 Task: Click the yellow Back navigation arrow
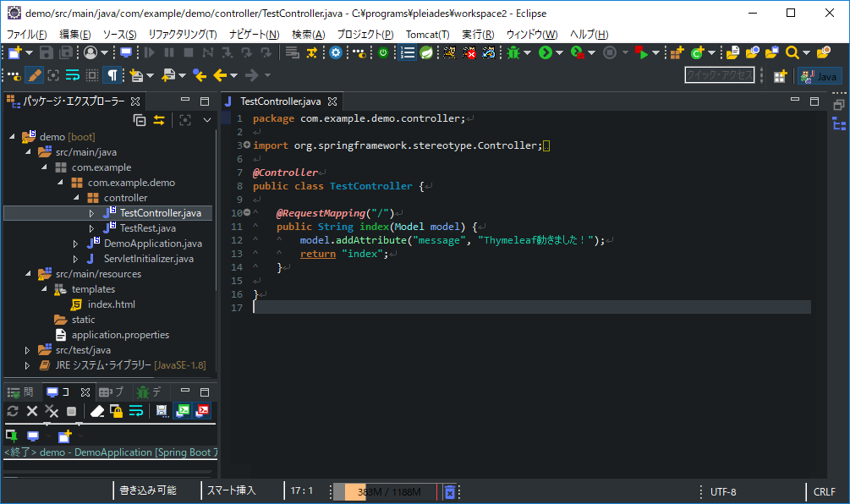220,75
